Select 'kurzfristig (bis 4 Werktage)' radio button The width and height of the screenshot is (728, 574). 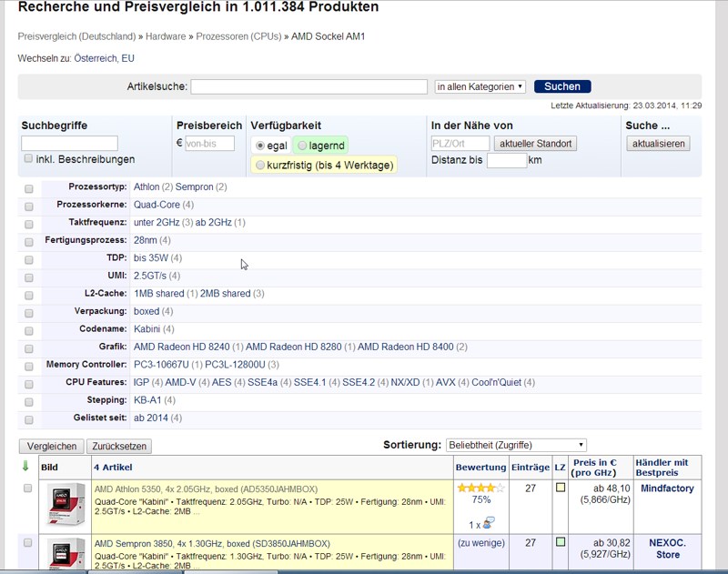click(260, 165)
